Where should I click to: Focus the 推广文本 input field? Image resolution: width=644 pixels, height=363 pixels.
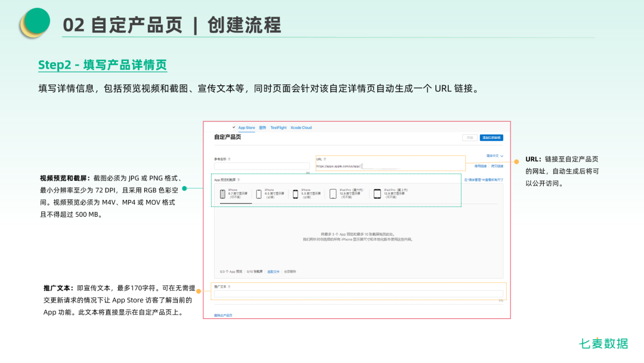[358, 294]
